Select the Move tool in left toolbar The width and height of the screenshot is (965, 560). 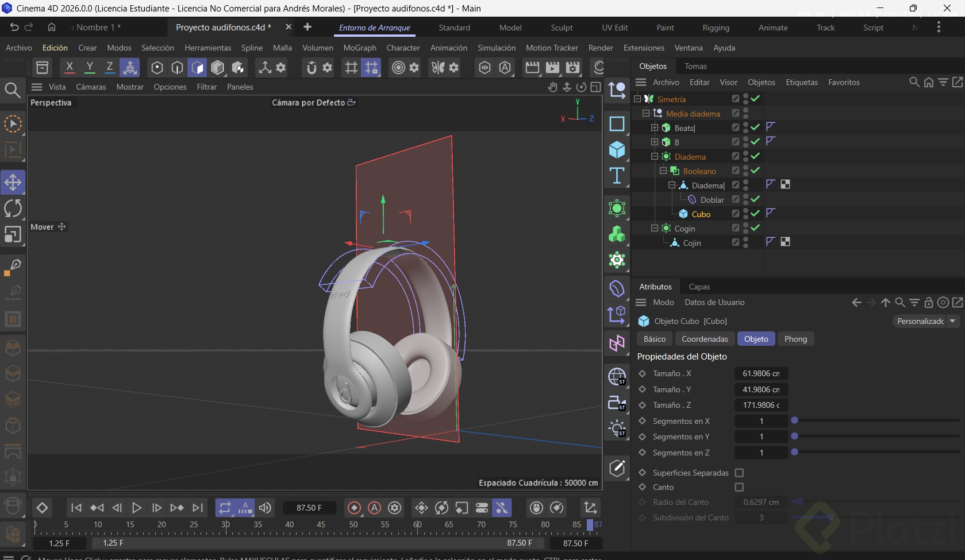(x=13, y=183)
